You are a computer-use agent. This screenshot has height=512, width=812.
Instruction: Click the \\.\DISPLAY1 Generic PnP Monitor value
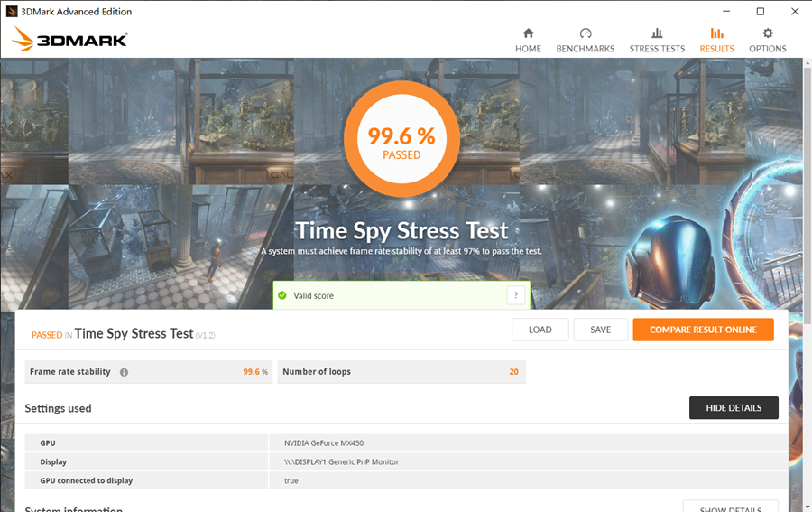tap(341, 461)
